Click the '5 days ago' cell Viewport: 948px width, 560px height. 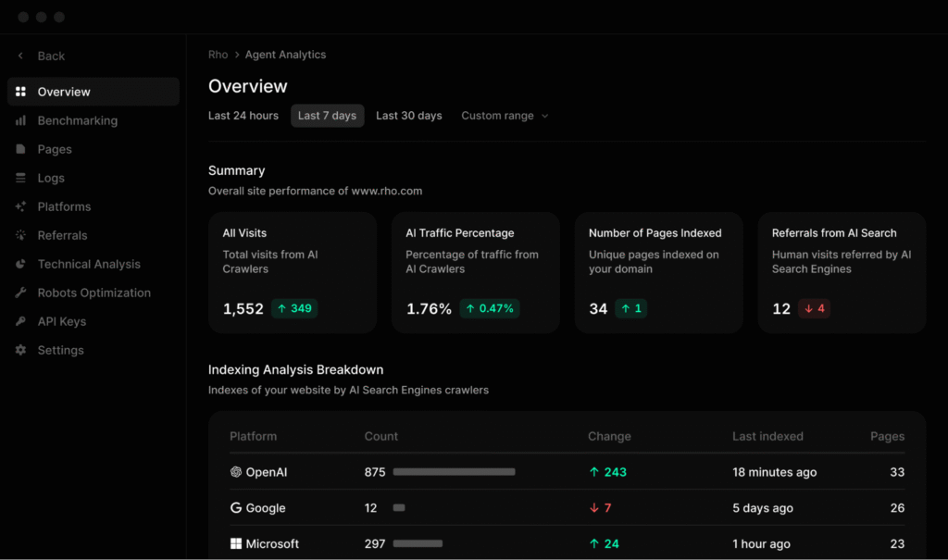coord(763,508)
